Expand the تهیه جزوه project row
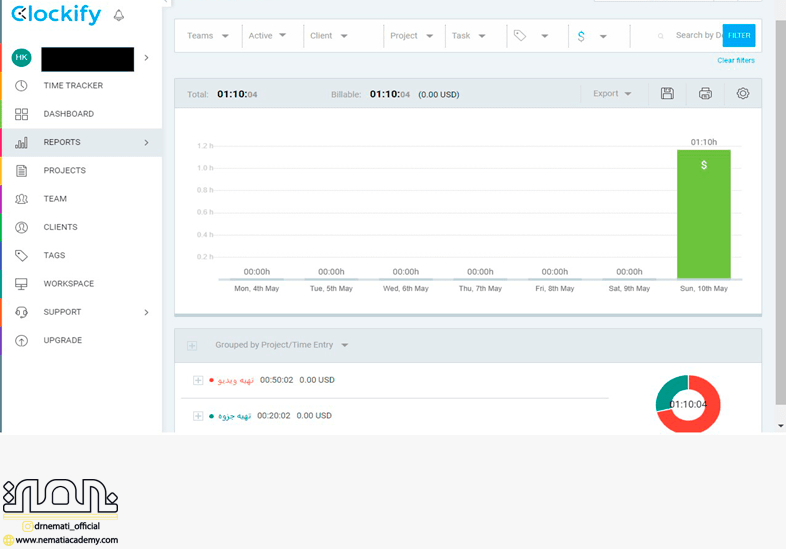This screenshot has height=549, width=786. point(198,416)
